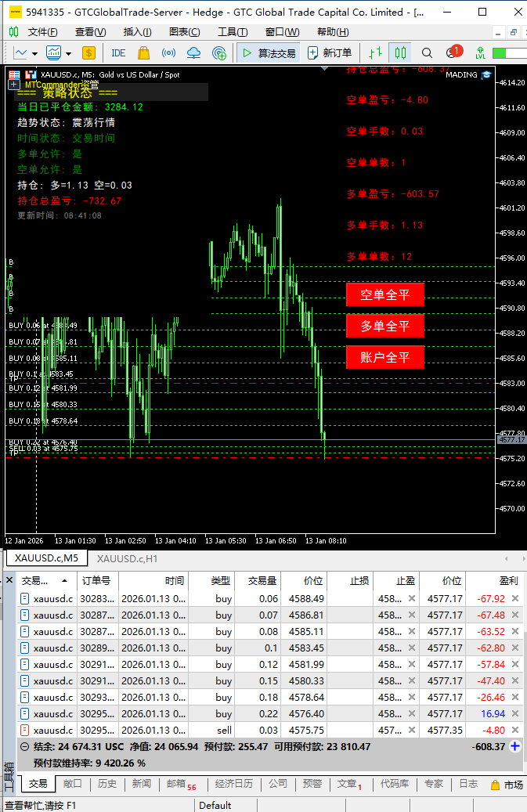The height and width of the screenshot is (812, 527).
Task: Open the 敞口 exposure tab
Action: pyautogui.click(x=73, y=784)
